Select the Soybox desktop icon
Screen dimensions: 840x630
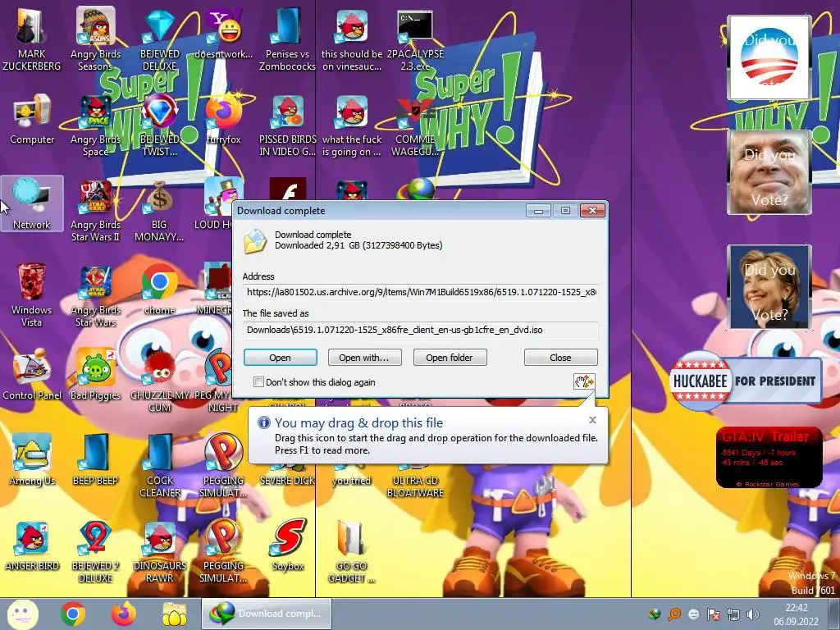click(288, 546)
